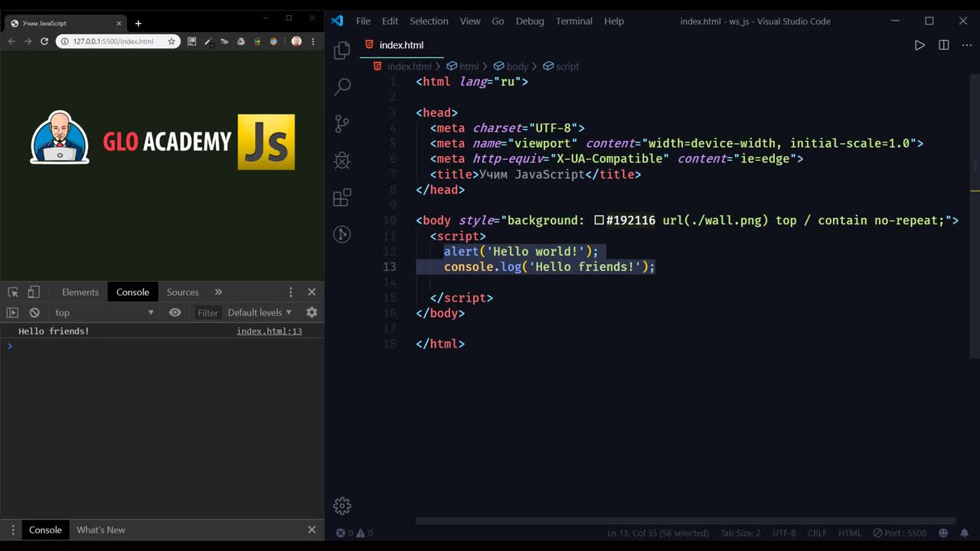Viewport: 980px width, 551px height.
Task: Open the Edit menu
Action: [x=390, y=21]
